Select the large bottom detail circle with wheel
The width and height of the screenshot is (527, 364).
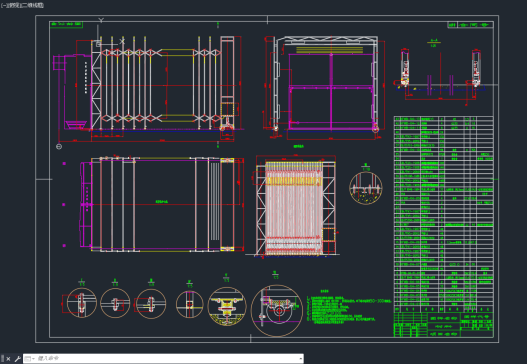point(277,311)
